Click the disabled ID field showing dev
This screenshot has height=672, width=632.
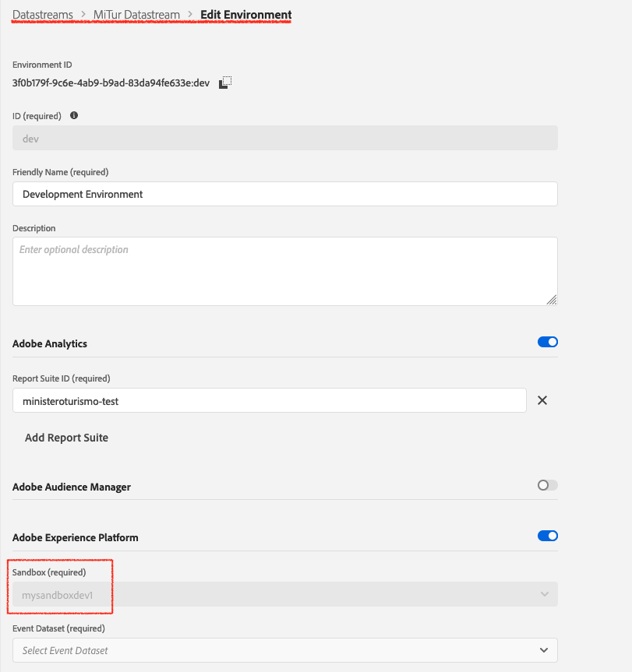(284, 138)
